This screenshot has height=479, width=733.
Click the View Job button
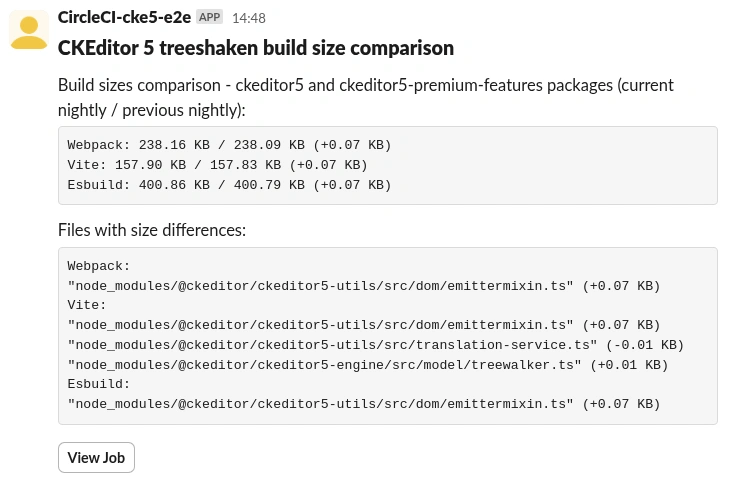coord(96,457)
